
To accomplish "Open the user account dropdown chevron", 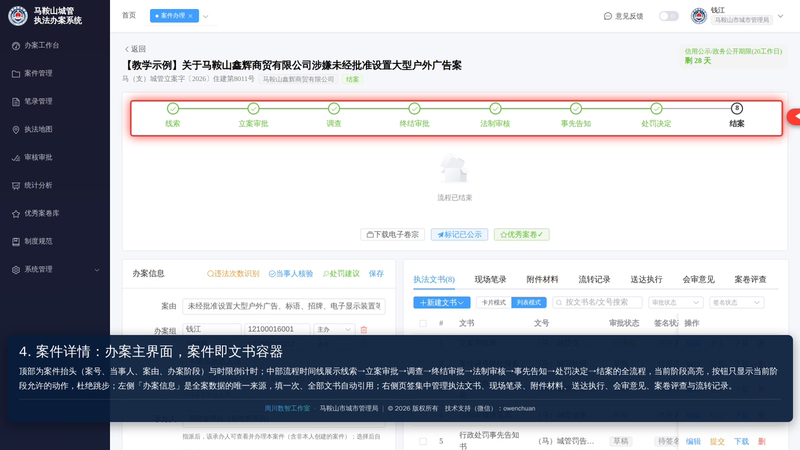I will point(781,16).
